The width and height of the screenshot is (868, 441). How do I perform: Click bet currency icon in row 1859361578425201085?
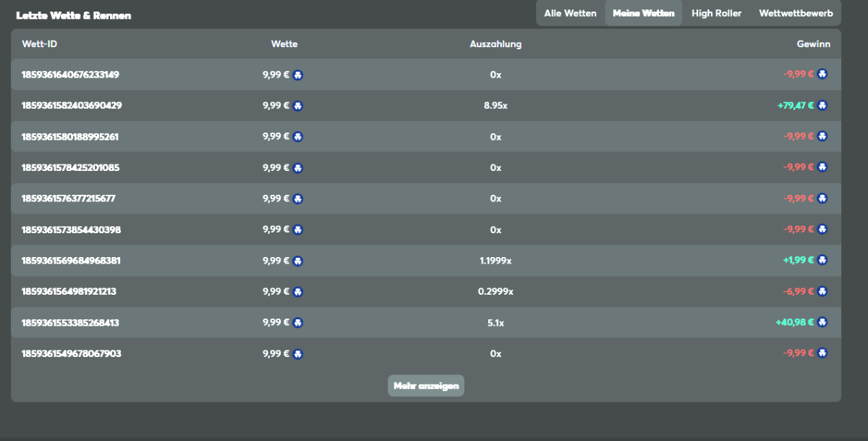pos(297,168)
